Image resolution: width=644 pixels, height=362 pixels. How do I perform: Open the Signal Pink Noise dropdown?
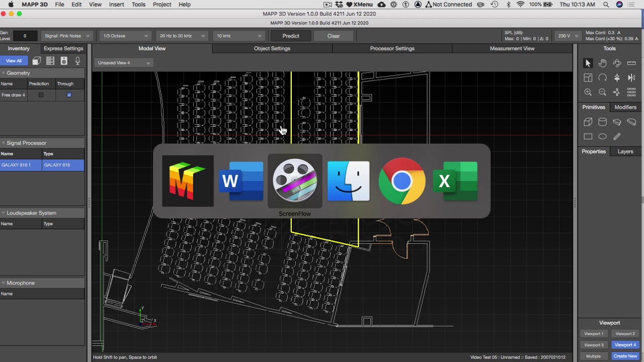67,36
